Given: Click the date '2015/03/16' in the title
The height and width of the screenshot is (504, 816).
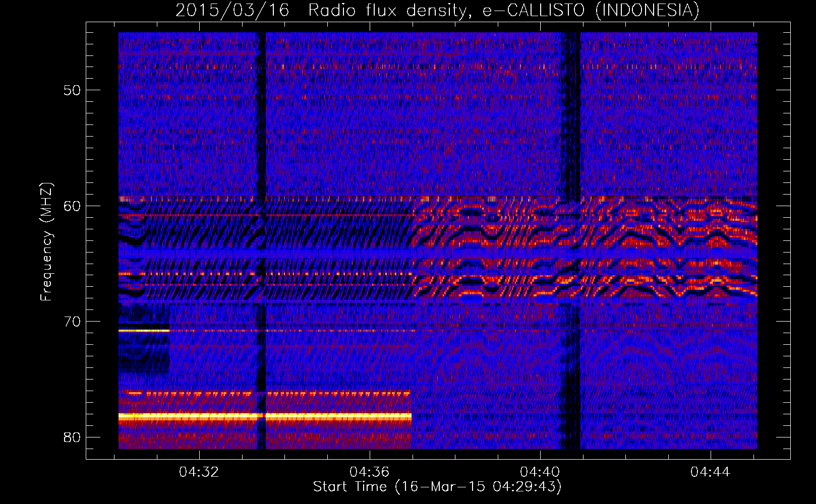Looking at the screenshot, I should (x=232, y=10).
